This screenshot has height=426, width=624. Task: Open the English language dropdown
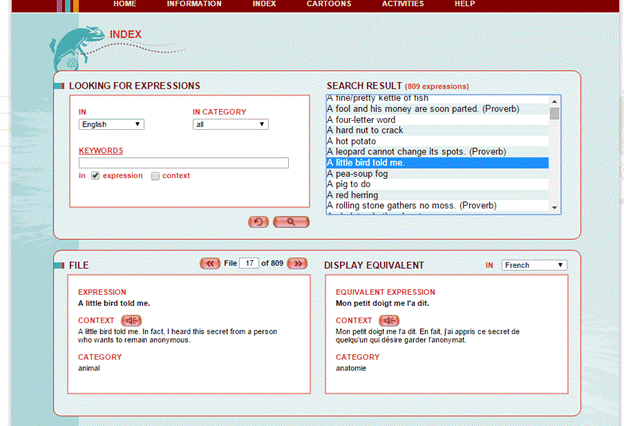click(x=111, y=124)
